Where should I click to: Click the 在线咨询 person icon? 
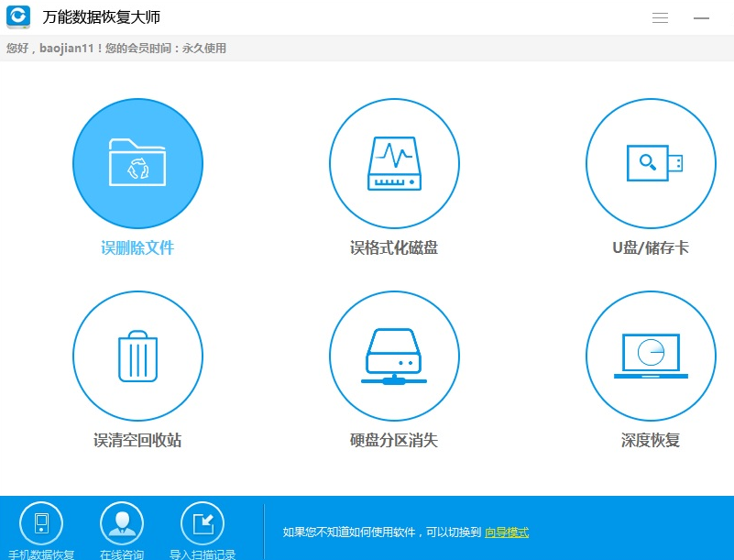(x=122, y=523)
